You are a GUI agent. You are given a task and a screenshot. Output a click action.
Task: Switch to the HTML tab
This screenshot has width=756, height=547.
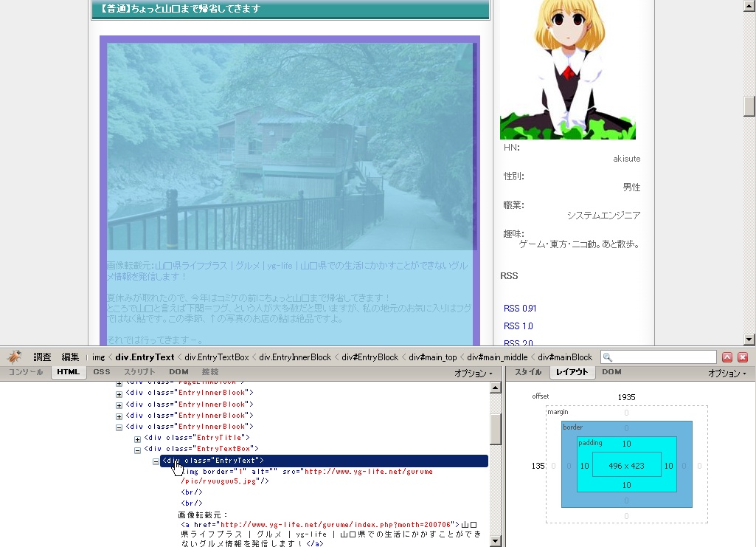click(68, 372)
